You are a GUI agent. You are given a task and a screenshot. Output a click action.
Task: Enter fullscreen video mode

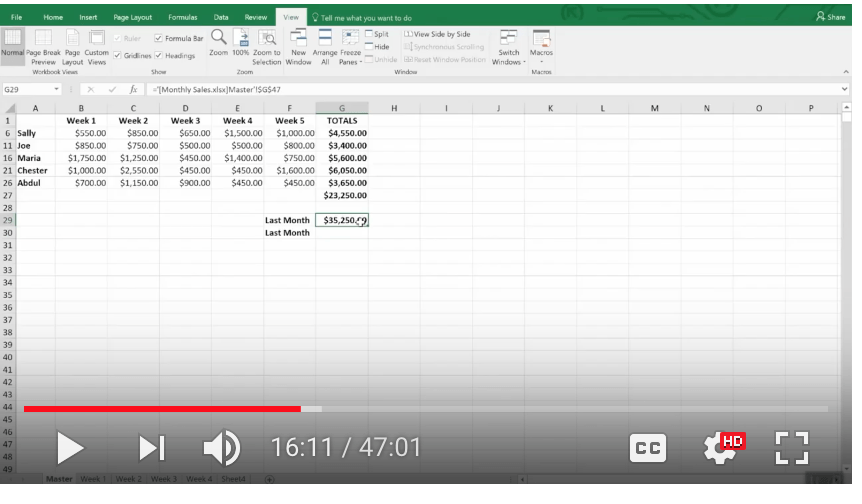point(791,448)
